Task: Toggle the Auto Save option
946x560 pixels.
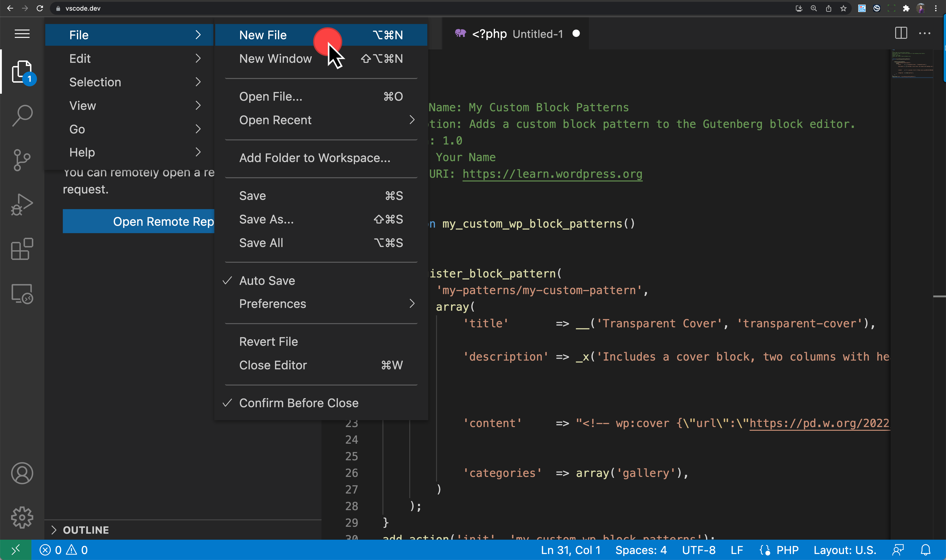Action: (x=267, y=281)
